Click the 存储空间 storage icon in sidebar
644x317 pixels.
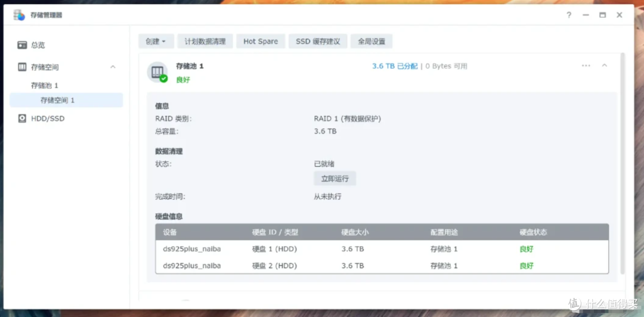[x=22, y=67]
